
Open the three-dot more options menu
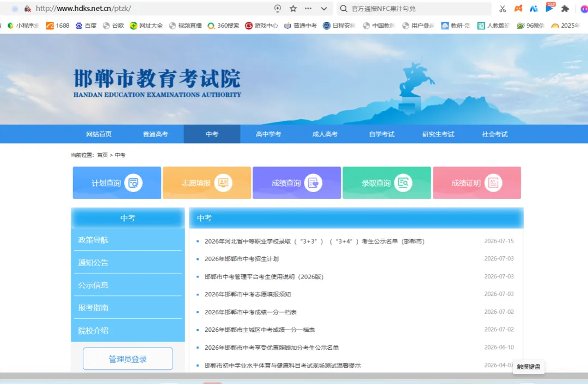[x=308, y=9]
